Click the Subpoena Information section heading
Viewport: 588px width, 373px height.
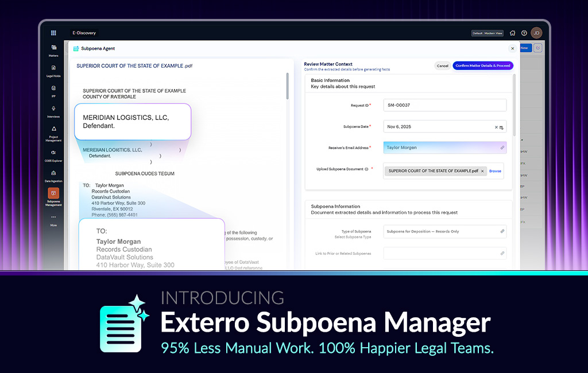point(335,206)
